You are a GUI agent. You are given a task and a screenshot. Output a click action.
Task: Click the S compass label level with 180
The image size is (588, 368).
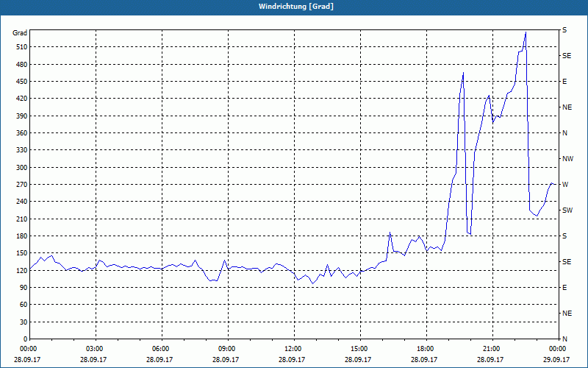[x=564, y=236]
